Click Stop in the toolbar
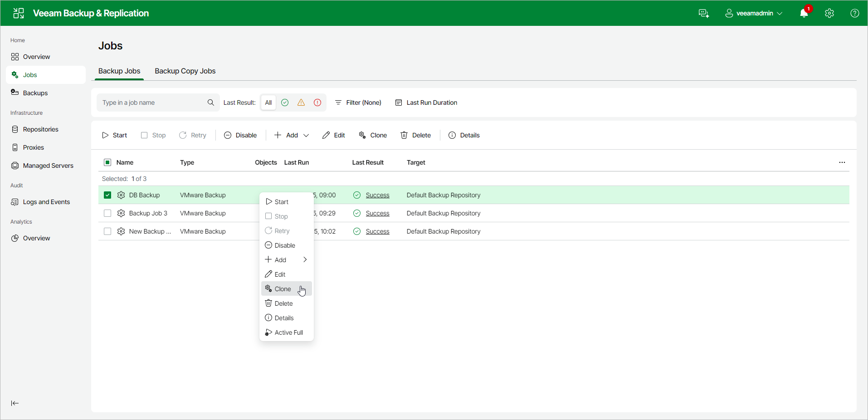Viewport: 868px width, 420px height. (153, 135)
